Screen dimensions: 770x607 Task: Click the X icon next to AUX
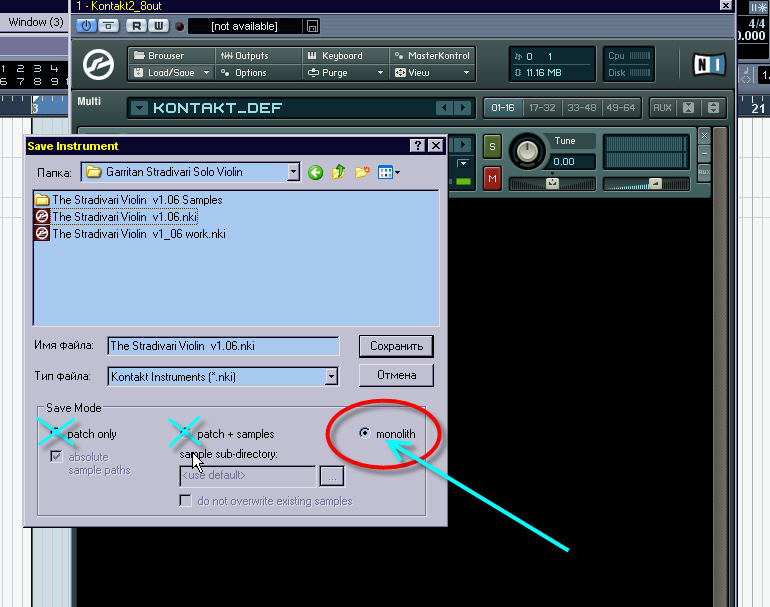coord(688,108)
